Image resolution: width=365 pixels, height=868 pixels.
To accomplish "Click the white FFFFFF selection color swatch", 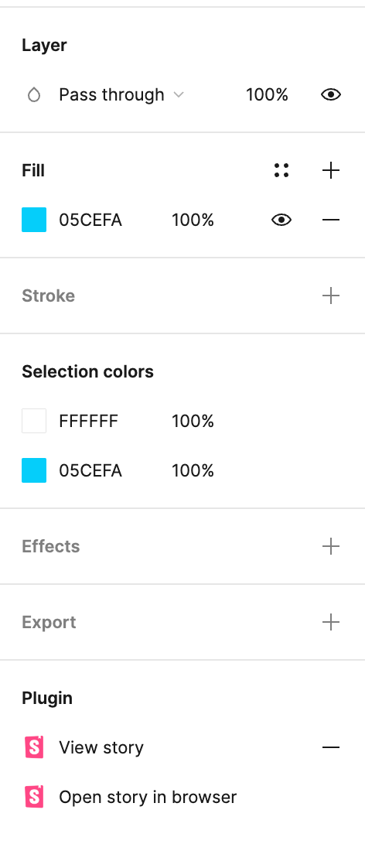I will coord(34,421).
